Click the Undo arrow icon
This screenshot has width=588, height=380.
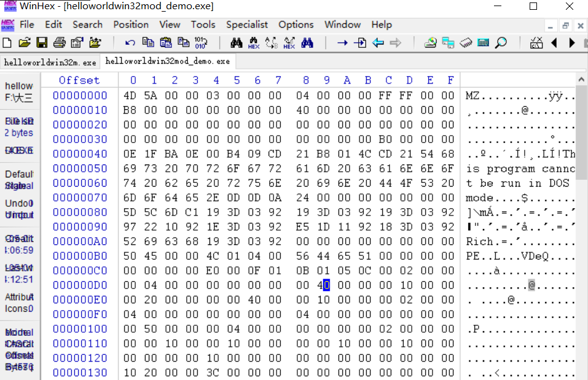[x=130, y=43]
